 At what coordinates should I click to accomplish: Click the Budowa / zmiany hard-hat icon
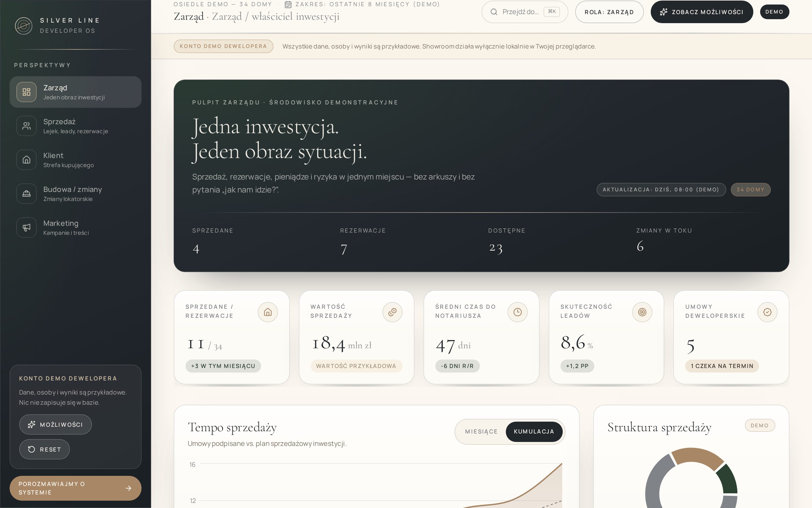(x=27, y=194)
